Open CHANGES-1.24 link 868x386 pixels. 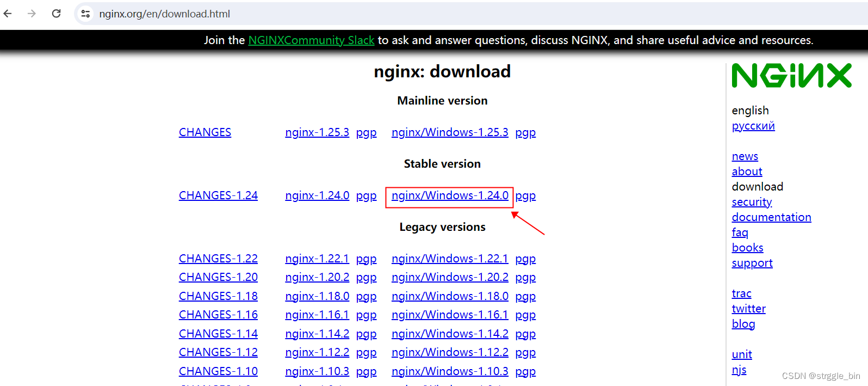[218, 195]
